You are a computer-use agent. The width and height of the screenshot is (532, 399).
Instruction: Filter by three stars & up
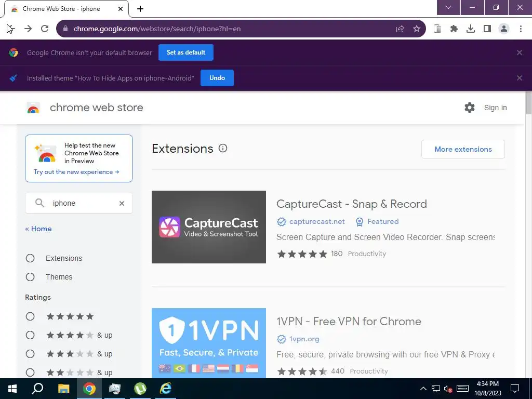tap(30, 354)
